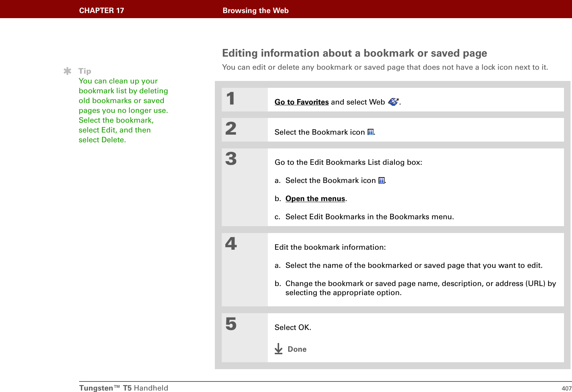Click 'Change the bookmark or saved page name' text
This screenshot has width=572, height=392.
tap(421, 288)
